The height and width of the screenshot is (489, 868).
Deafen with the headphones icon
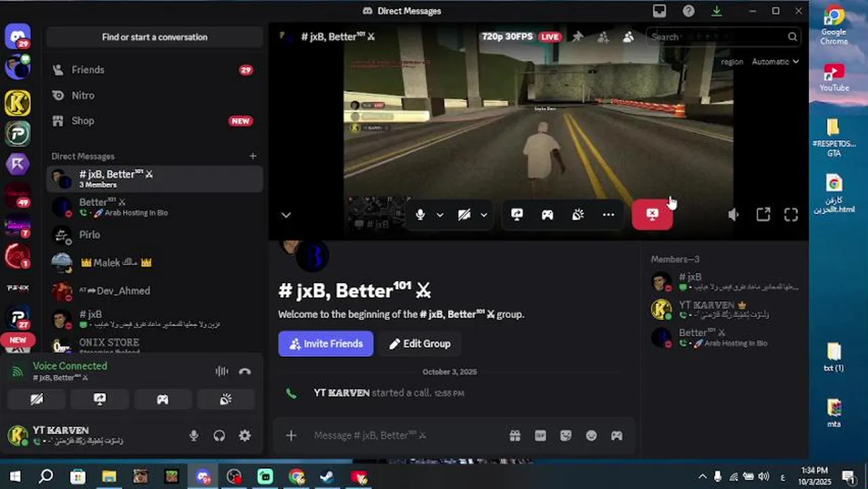pos(219,436)
